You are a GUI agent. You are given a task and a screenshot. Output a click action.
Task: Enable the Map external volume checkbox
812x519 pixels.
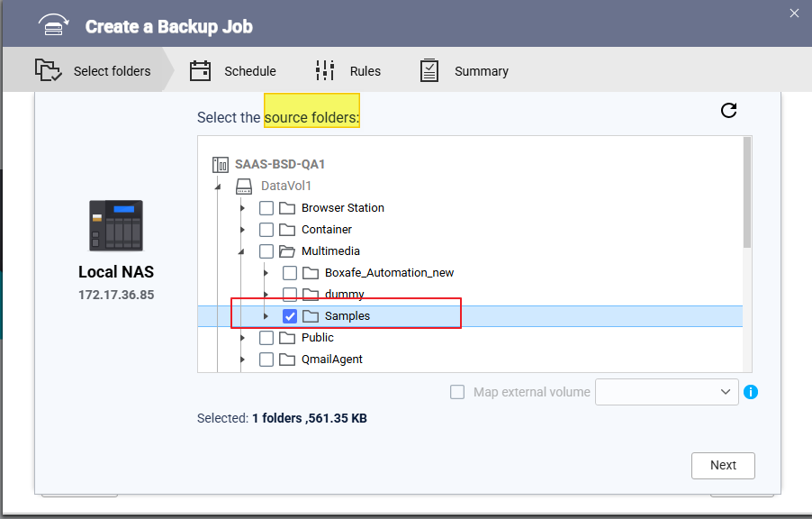pyautogui.click(x=457, y=392)
